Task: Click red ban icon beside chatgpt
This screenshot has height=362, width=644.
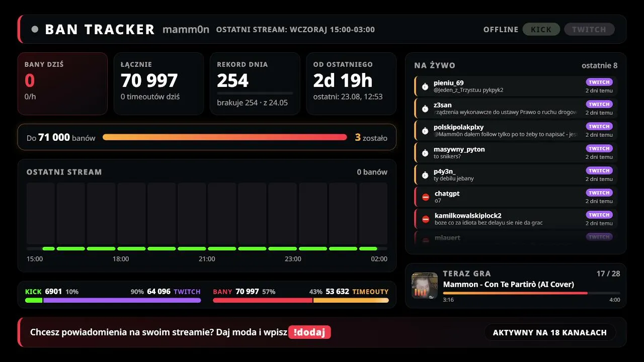Action: click(x=426, y=197)
